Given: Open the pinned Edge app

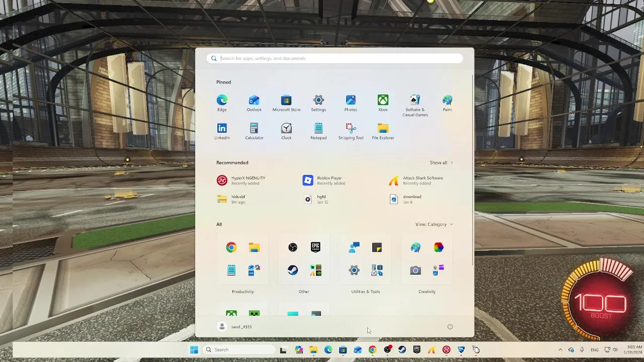Looking at the screenshot, I should point(222,103).
